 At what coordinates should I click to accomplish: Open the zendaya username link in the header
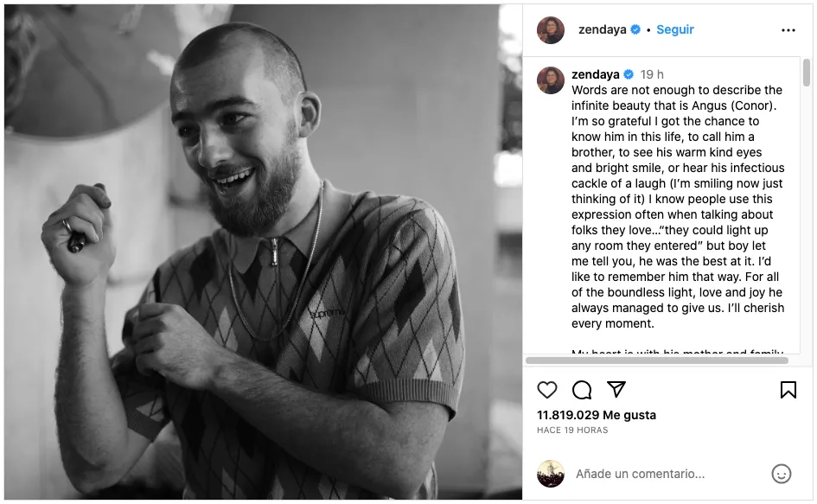(603, 29)
